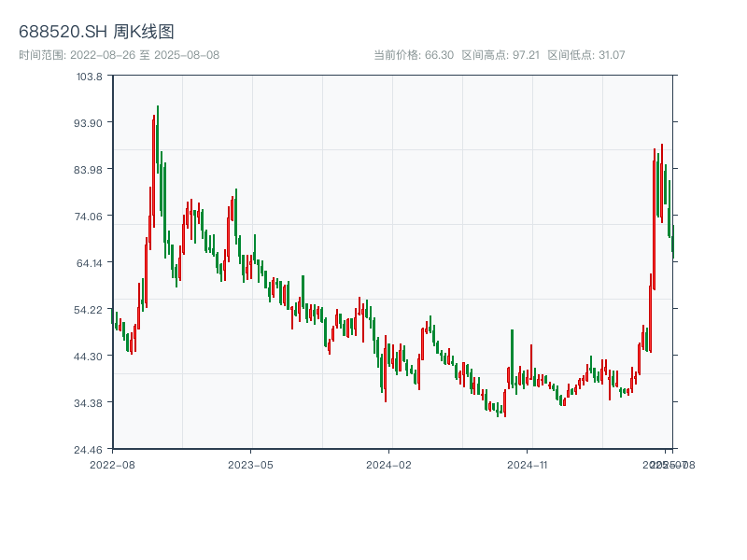Image resolution: width=747 pixels, height=560 pixels.
Task: Click the last green candlestick at the right edge
Action: (x=672, y=242)
